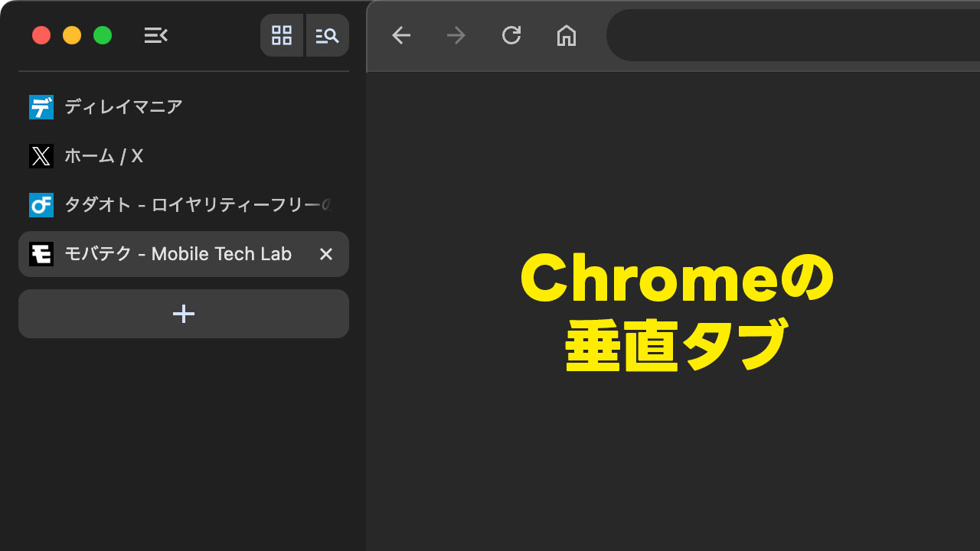The height and width of the screenshot is (551, 980).
Task: Collapse the vertical tab strip sidebar
Action: tap(155, 35)
